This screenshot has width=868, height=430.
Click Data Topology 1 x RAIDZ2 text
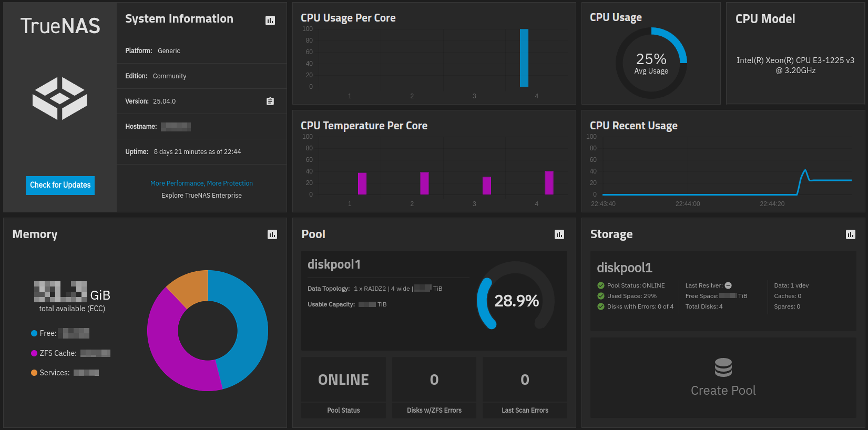[375, 289]
